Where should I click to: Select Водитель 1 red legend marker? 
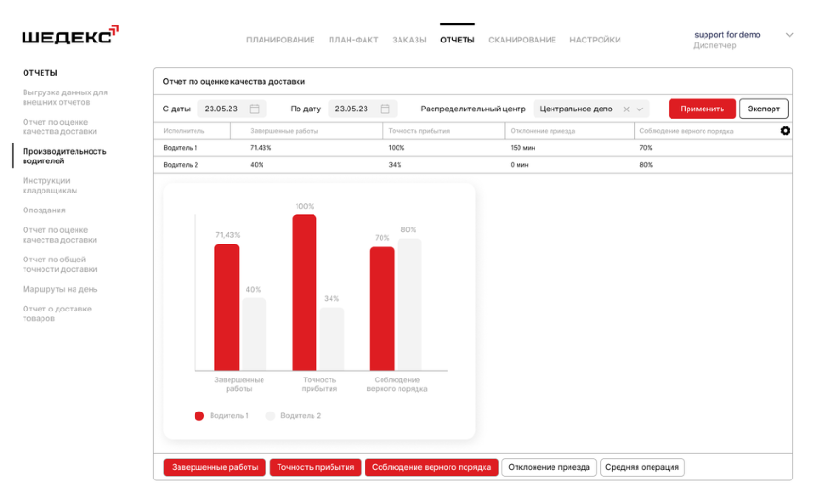tap(198, 416)
